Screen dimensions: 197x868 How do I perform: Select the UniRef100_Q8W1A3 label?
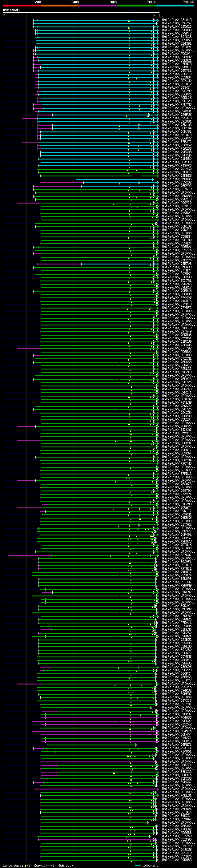pos(177,125)
